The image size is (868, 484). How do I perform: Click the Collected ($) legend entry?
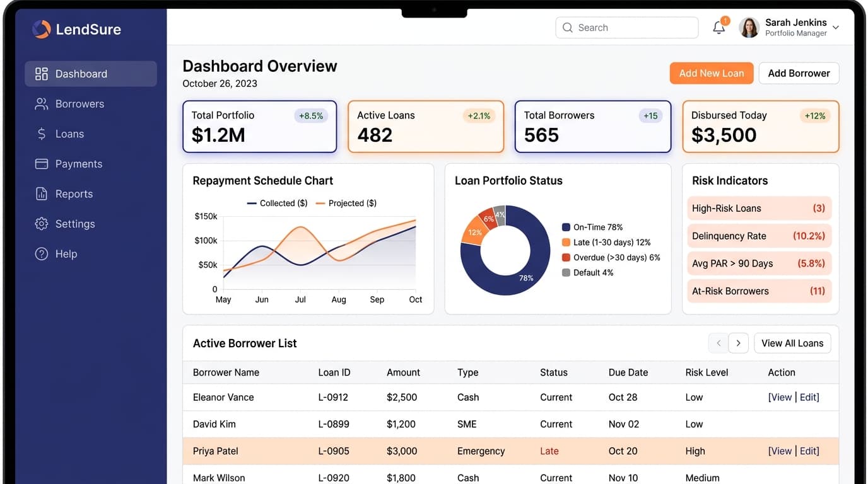pos(277,203)
